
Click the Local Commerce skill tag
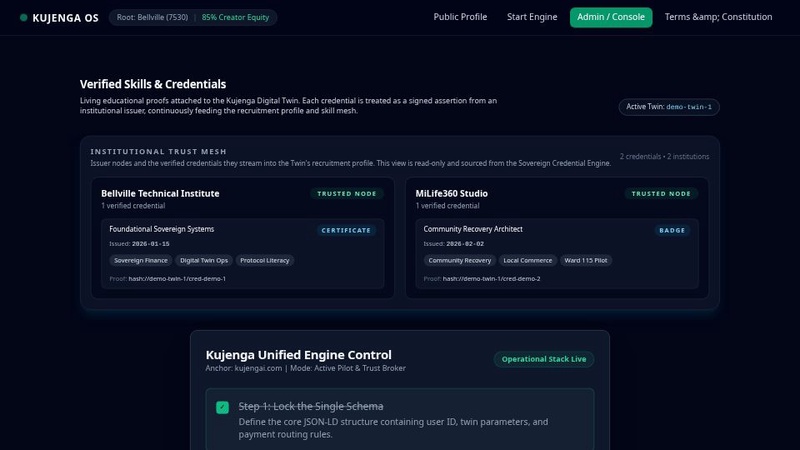(x=528, y=261)
